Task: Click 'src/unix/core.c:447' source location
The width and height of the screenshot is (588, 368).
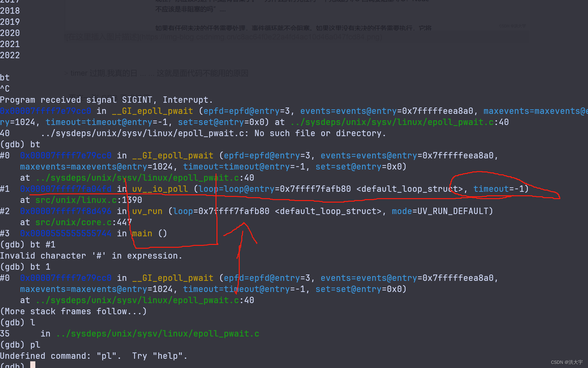Action: coord(84,222)
